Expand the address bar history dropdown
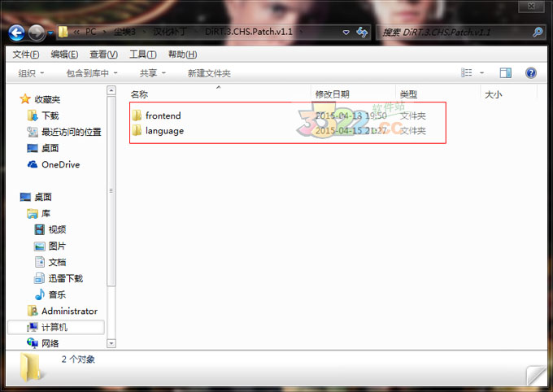Viewport: 553px width, 392px height. pyautogui.click(x=346, y=33)
